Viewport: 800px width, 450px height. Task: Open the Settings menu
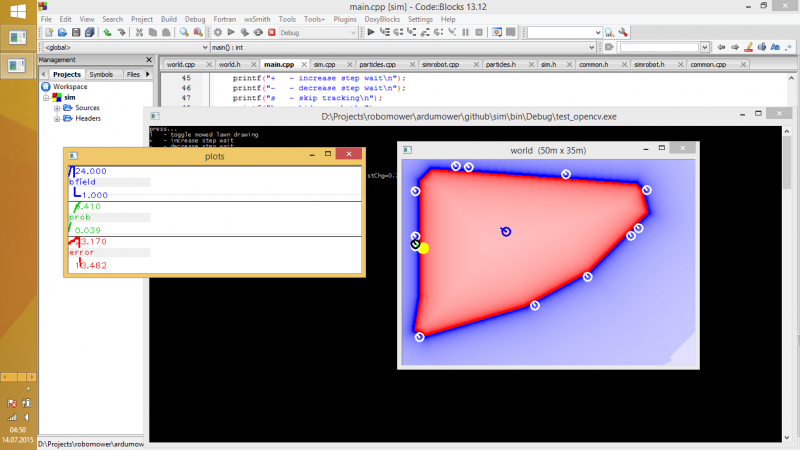coord(420,19)
